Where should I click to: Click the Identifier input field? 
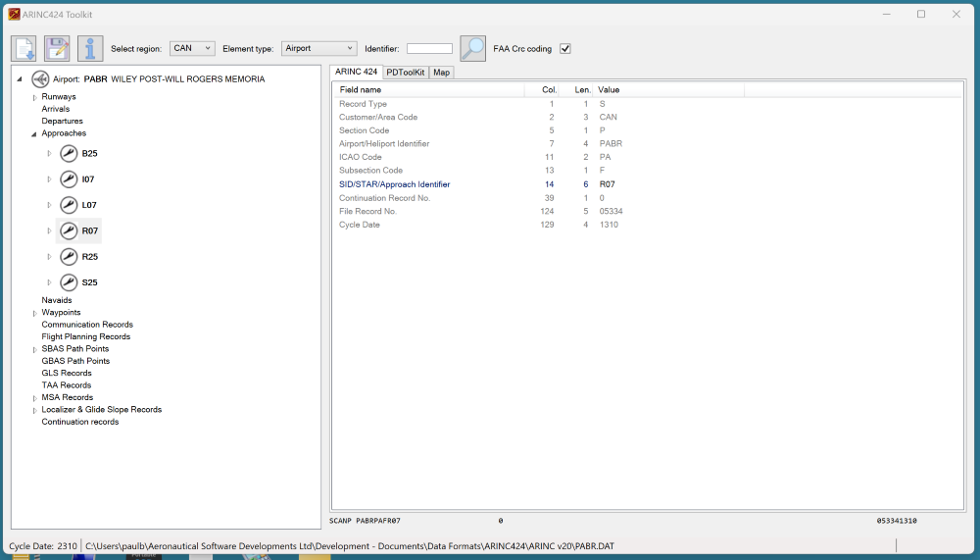[x=429, y=48]
